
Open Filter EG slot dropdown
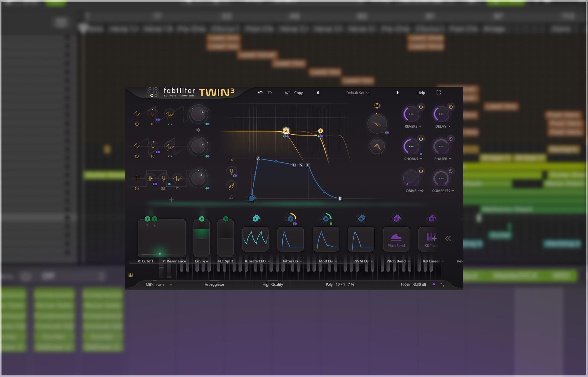click(x=301, y=261)
